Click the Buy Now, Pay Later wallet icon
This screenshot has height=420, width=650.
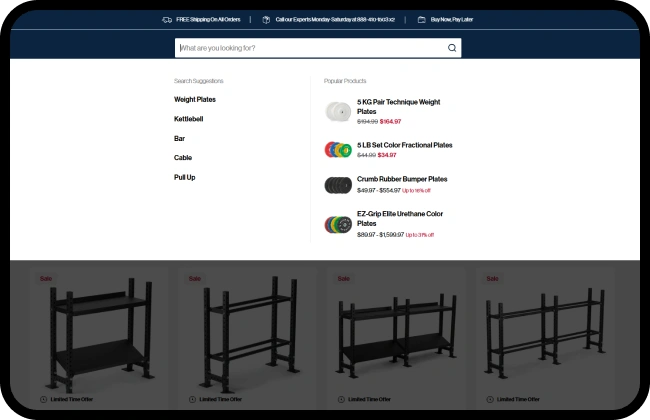click(x=421, y=19)
